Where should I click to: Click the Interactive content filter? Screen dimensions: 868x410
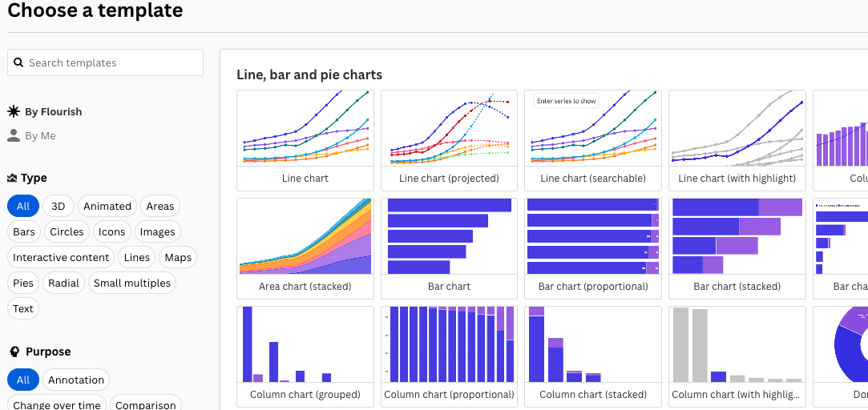pos(61,257)
